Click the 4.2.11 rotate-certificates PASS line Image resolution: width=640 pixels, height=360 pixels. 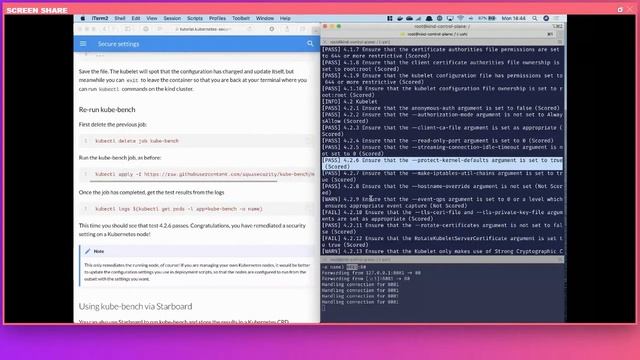pyautogui.click(x=442, y=229)
